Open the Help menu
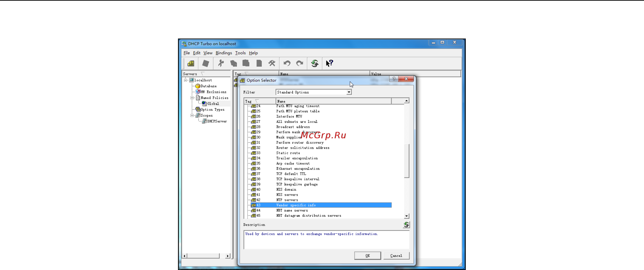The image size is (644, 270). (253, 53)
